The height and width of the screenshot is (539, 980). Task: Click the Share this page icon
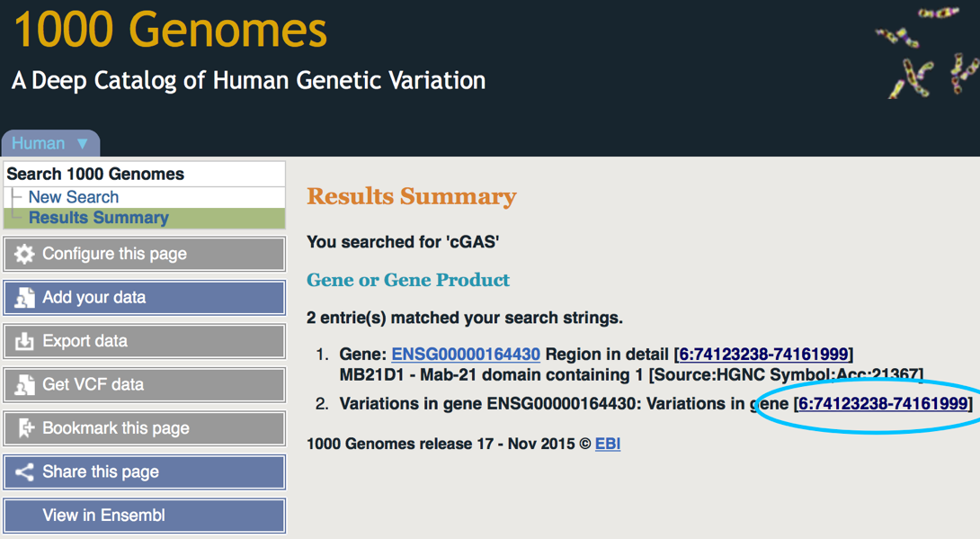tap(24, 472)
